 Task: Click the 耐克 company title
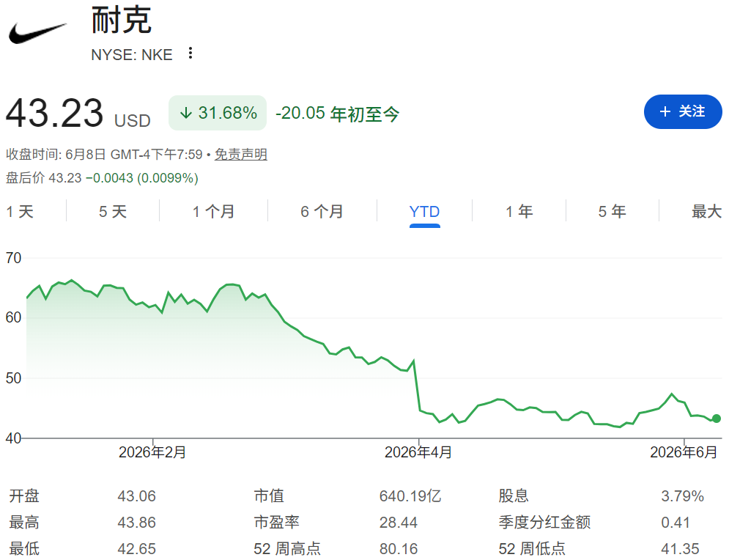[122, 20]
